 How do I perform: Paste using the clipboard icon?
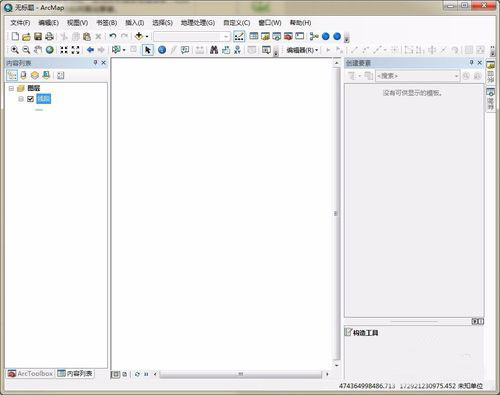(87, 36)
